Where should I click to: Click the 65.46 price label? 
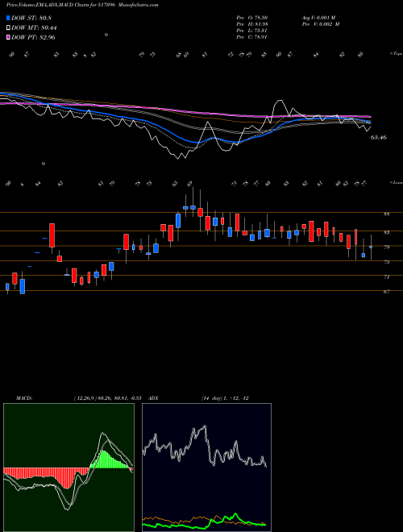[379, 137]
